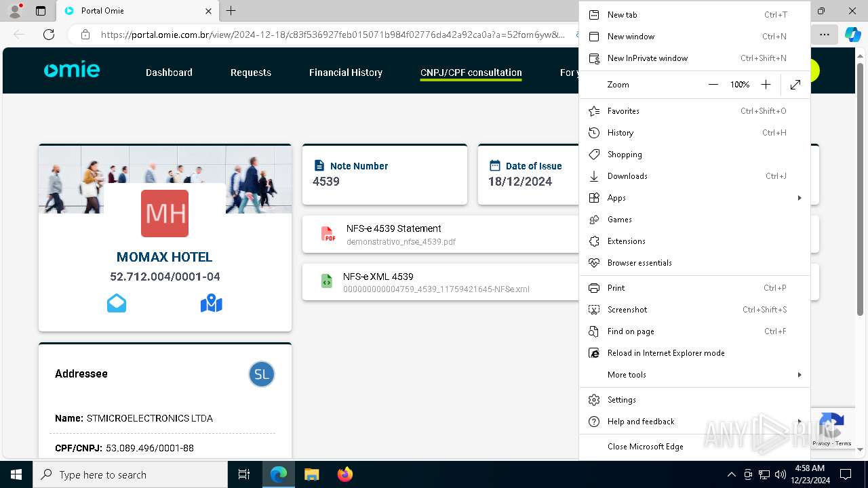
Task: Enter full screen via zoom expand icon
Action: click(x=795, y=85)
